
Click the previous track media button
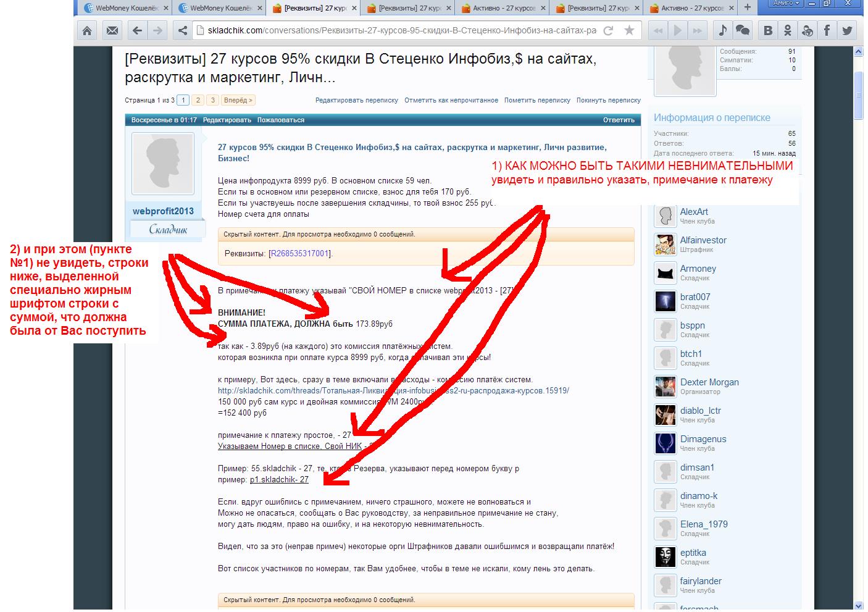pos(658,30)
